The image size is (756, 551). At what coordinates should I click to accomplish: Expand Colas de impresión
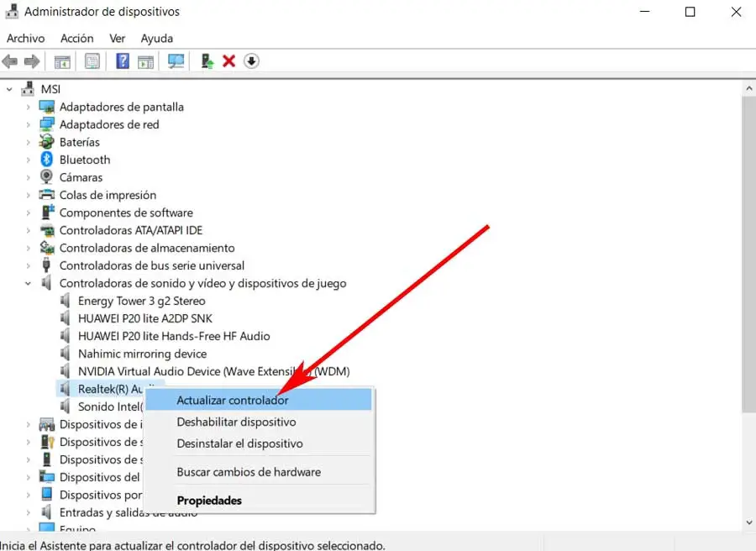coord(28,195)
